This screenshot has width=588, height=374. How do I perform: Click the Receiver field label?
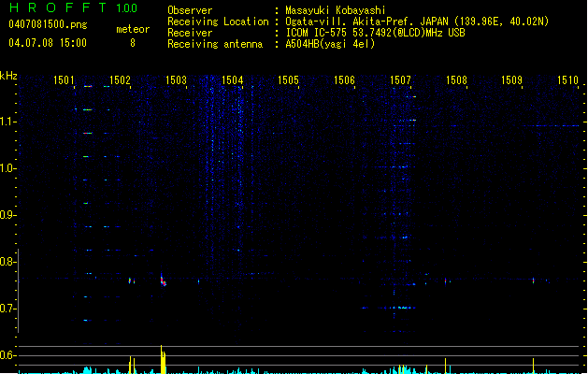coord(190,33)
